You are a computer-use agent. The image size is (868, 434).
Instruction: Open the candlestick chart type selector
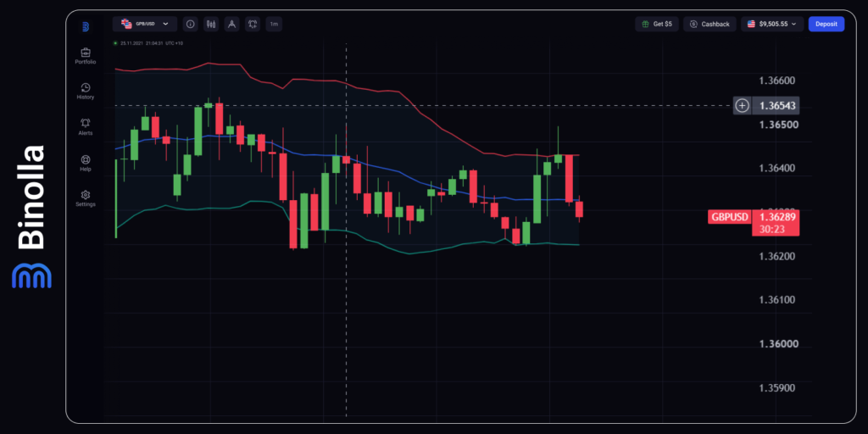point(211,24)
